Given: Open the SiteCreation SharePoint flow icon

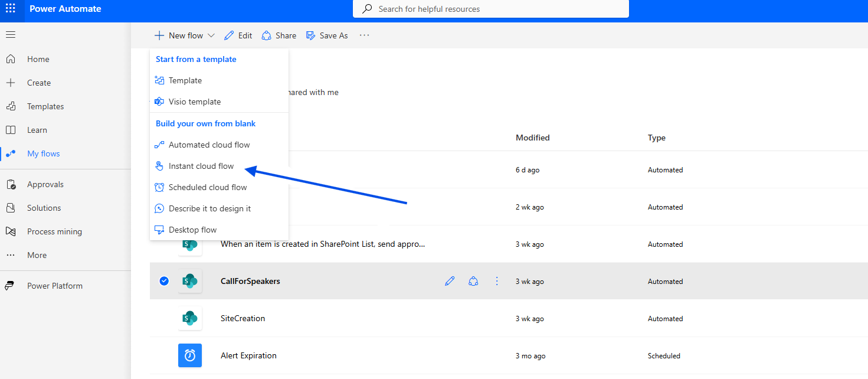Looking at the screenshot, I should pyautogui.click(x=189, y=319).
